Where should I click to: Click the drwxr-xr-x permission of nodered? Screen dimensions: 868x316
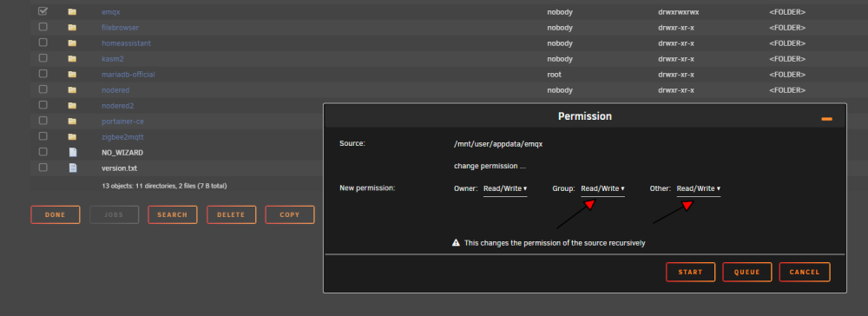click(x=676, y=90)
